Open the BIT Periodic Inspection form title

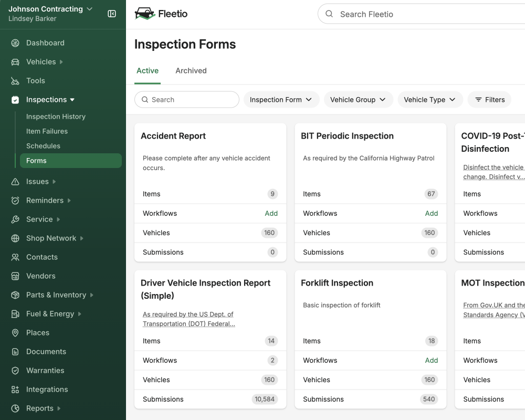click(x=347, y=136)
